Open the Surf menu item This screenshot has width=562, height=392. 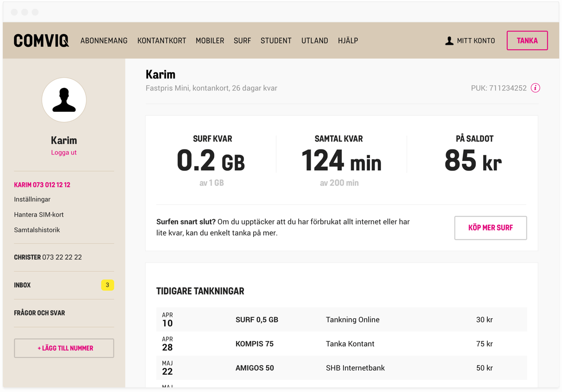(x=242, y=41)
